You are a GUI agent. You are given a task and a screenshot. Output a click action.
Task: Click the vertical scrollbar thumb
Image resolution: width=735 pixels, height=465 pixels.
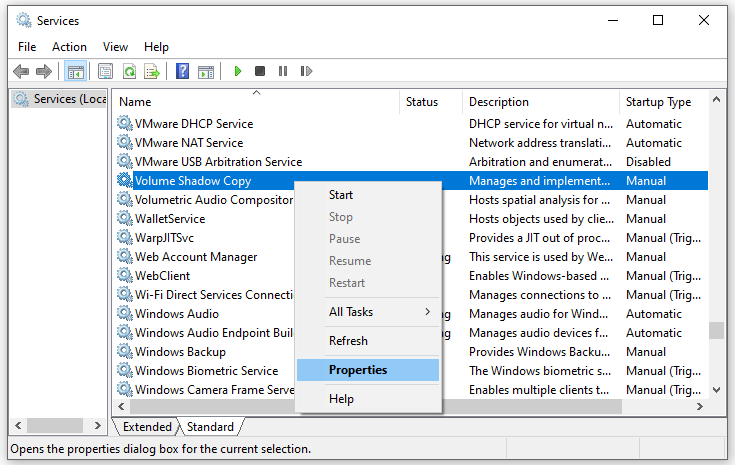click(716, 330)
